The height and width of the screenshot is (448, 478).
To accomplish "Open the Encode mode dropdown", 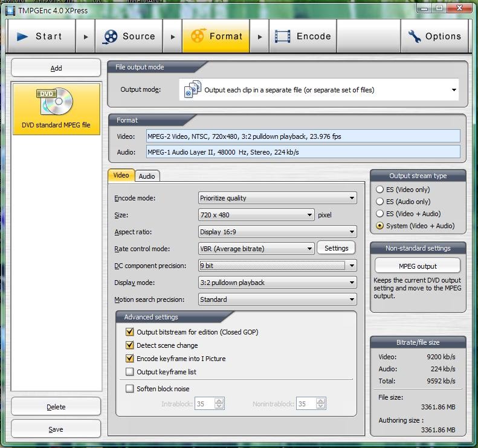I will [277, 198].
